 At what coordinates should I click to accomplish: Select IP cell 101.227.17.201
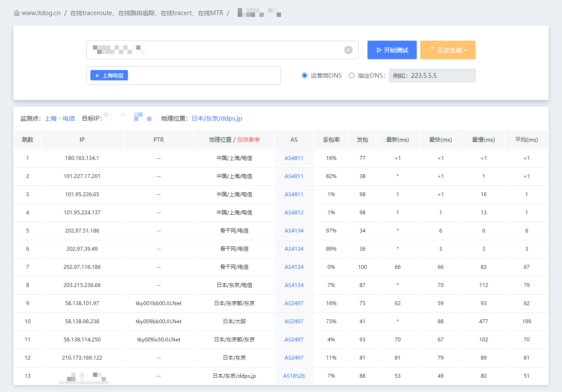82,176
